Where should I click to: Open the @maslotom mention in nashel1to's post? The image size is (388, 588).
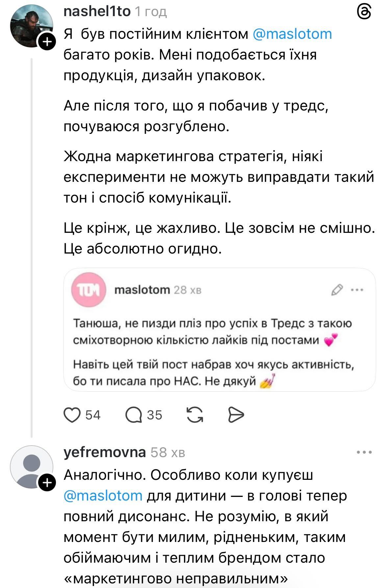[x=292, y=34]
